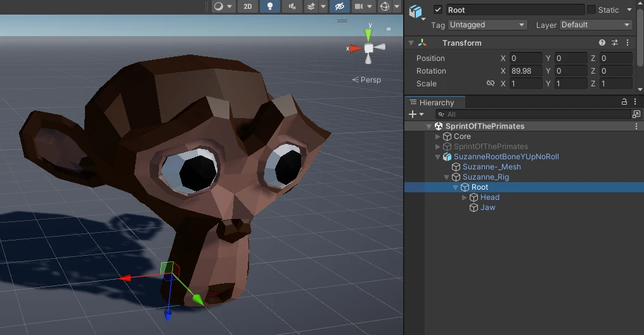This screenshot has height=335, width=644.
Task: Click Rotation X field showing 89.98
Action: [x=525, y=70]
